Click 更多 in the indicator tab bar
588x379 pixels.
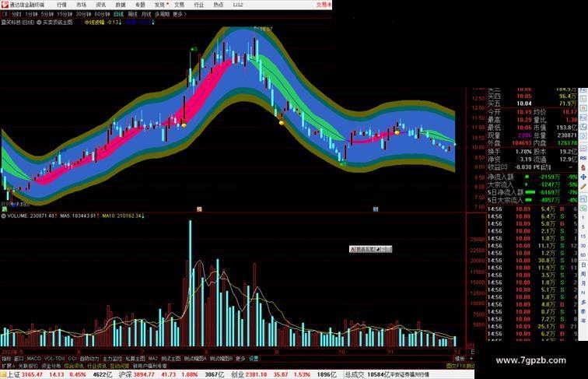pyautogui.click(x=240, y=359)
